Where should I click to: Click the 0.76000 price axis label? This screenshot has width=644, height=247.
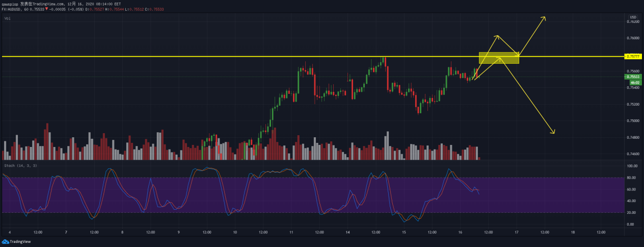pyautogui.click(x=633, y=38)
